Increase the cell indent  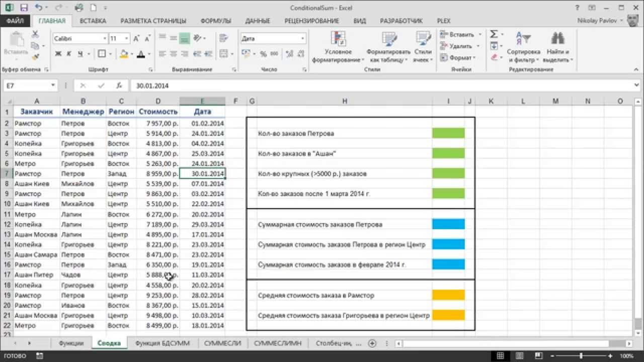pyautogui.click(x=209, y=54)
